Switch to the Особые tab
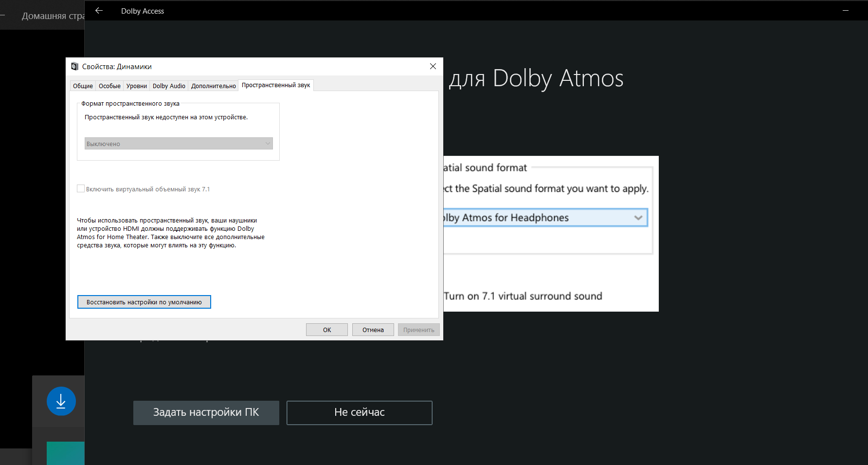This screenshot has height=465, width=868. 109,86
